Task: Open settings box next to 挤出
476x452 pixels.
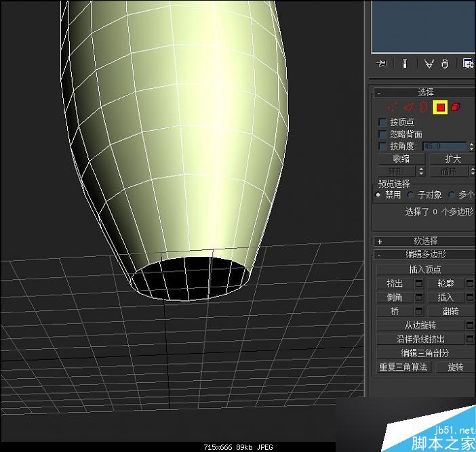Action: tap(419, 284)
